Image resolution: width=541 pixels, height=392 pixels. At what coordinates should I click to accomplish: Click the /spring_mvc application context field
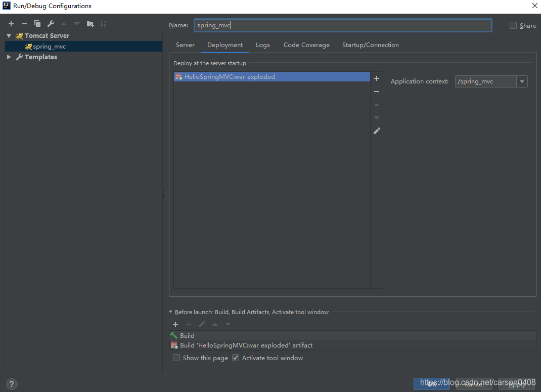(486, 81)
